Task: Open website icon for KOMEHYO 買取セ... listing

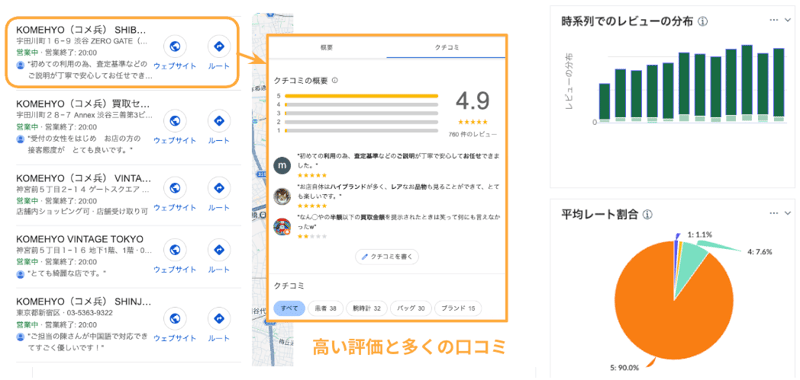Action: coord(175,121)
